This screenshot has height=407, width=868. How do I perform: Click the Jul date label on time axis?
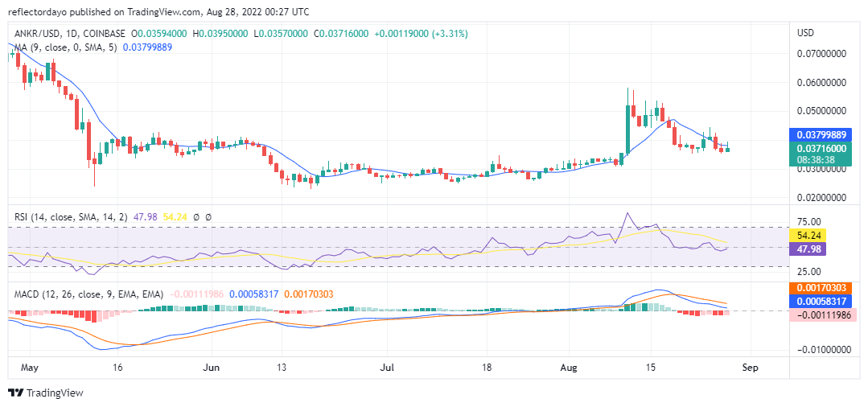coord(387,367)
